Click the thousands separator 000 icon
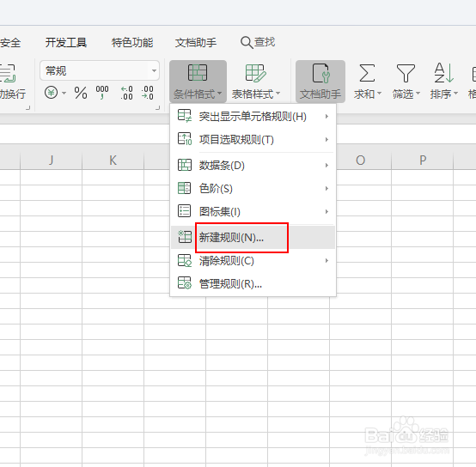The image size is (476, 467). [102, 93]
